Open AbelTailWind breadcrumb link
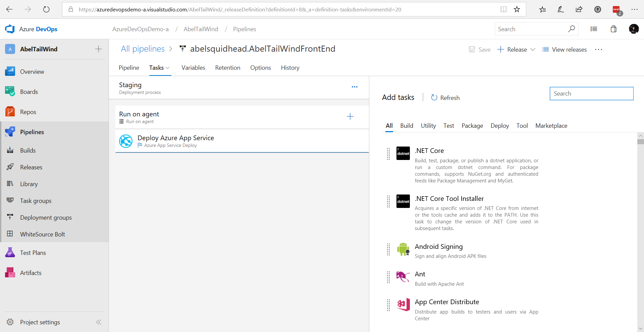The image size is (644, 332). point(201,29)
